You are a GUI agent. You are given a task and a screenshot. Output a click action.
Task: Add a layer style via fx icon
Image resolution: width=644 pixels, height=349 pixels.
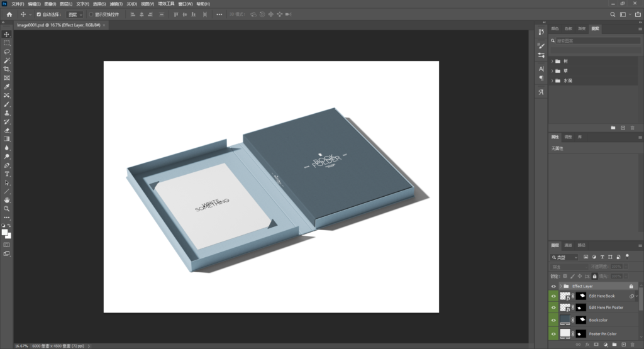point(587,345)
